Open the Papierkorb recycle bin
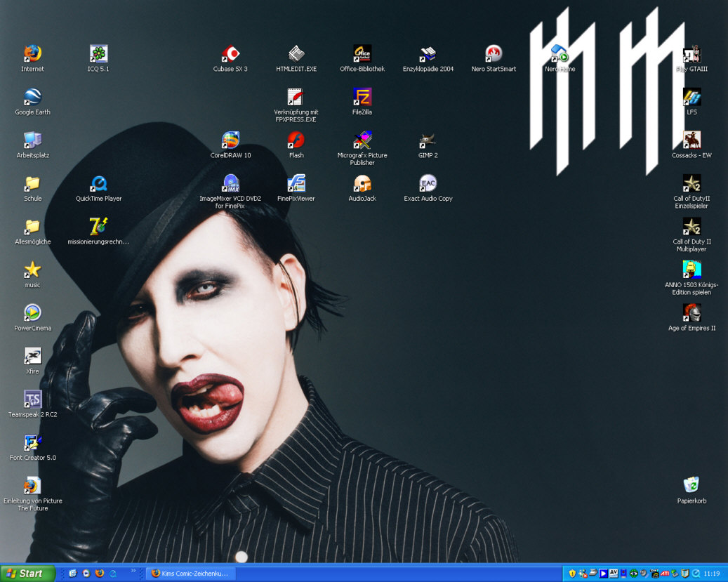 pos(691,486)
